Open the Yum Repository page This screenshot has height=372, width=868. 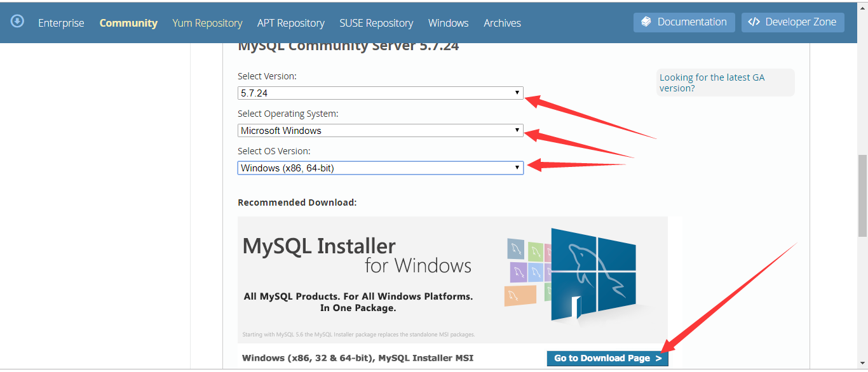point(207,22)
